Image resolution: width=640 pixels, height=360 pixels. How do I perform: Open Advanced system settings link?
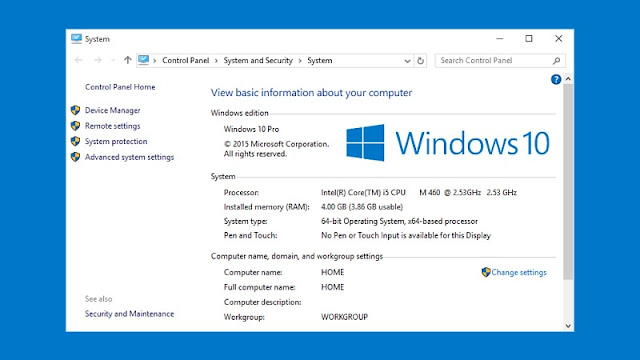[x=129, y=157]
